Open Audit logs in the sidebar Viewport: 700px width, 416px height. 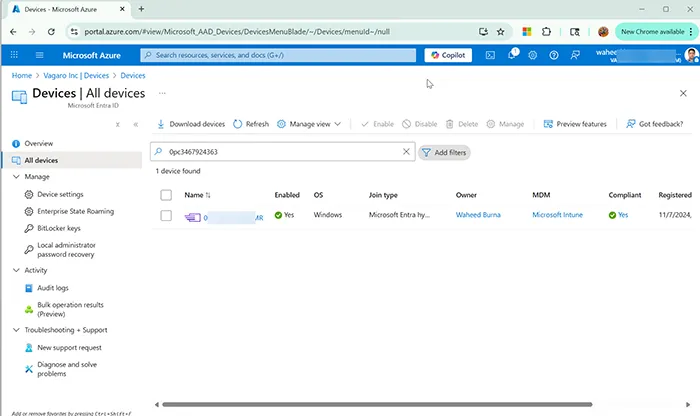(x=53, y=287)
